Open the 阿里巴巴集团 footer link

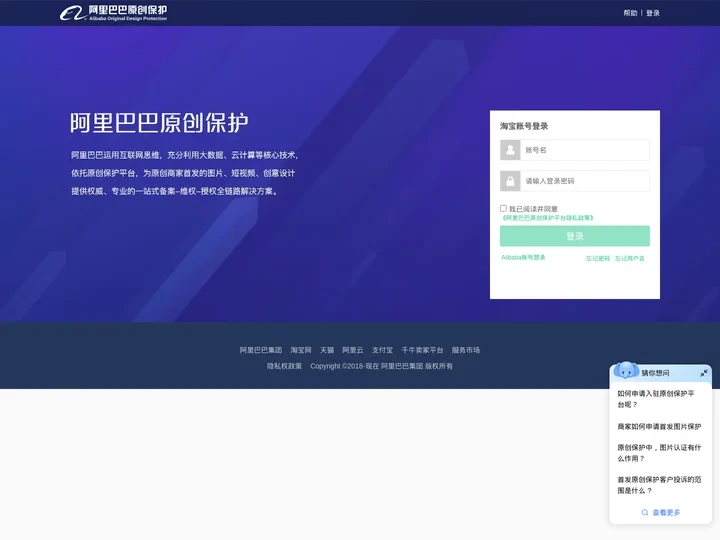(x=261, y=350)
